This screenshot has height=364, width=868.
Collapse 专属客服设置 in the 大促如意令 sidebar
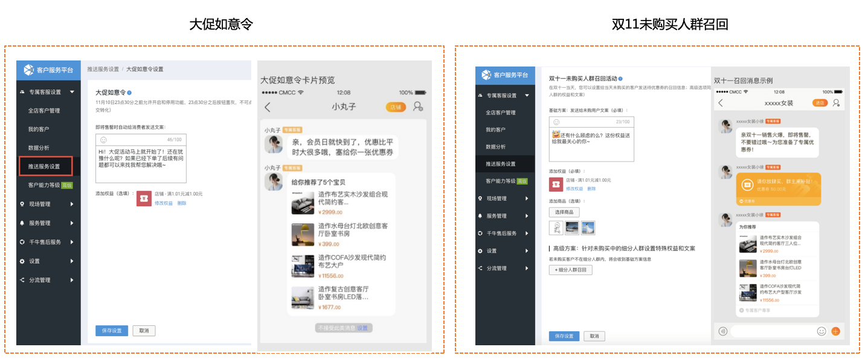point(72,92)
